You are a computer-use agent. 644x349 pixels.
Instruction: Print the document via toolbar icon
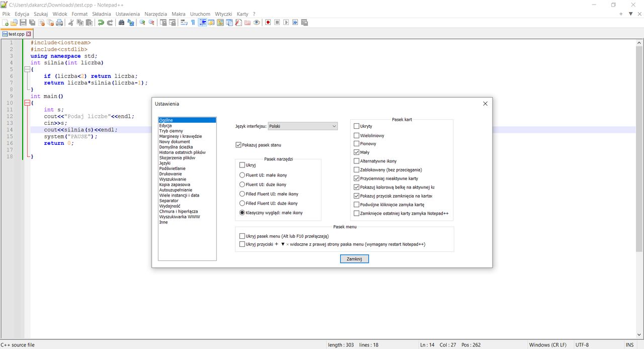[x=59, y=22]
